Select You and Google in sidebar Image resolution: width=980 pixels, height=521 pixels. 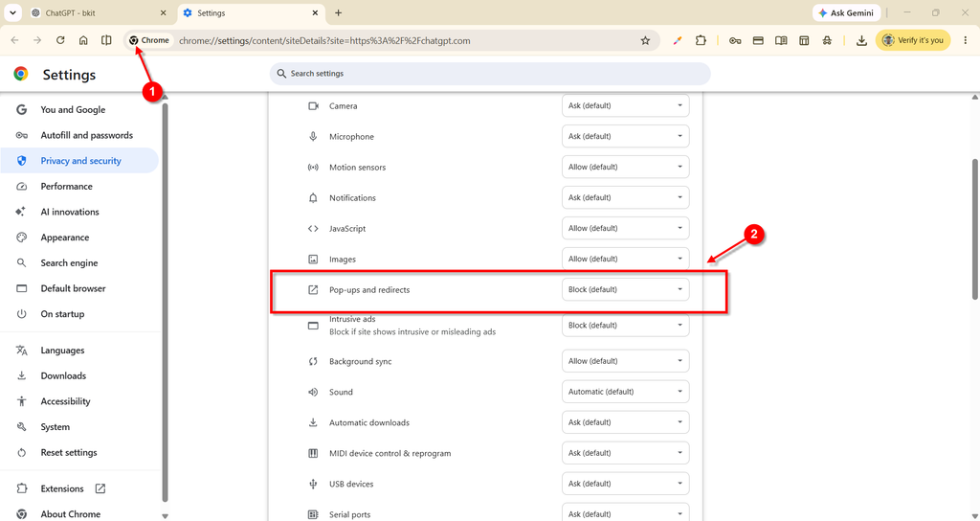[x=79, y=109]
